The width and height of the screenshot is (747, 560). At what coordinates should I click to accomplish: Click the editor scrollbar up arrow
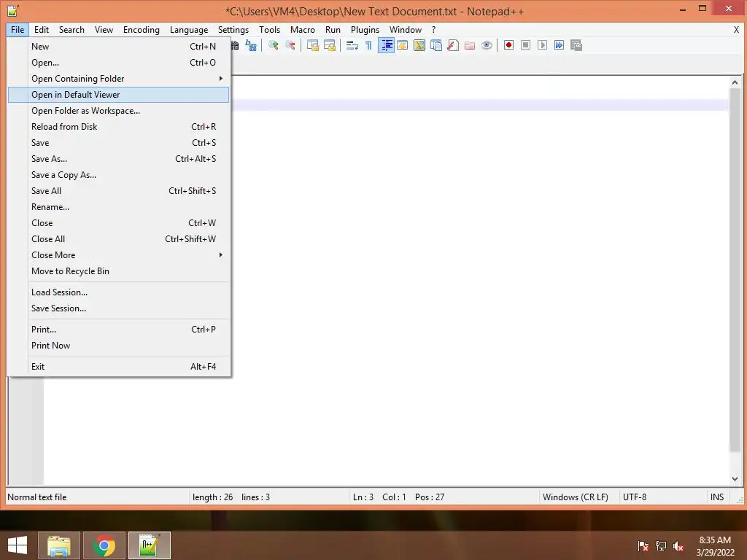[x=735, y=82]
